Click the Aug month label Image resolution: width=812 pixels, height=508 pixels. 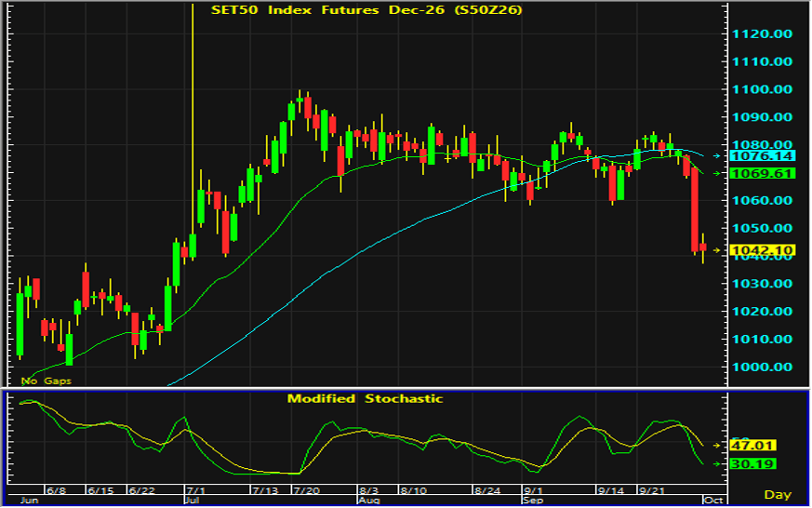click(369, 501)
